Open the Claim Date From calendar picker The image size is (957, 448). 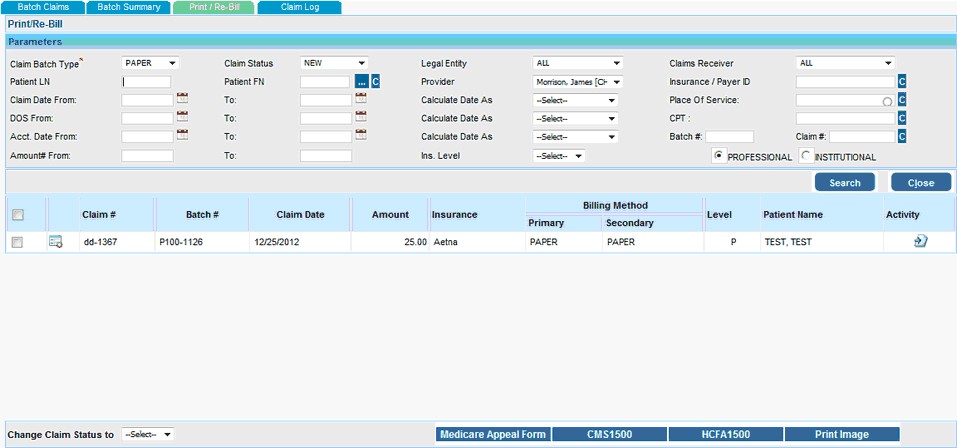(x=182, y=99)
